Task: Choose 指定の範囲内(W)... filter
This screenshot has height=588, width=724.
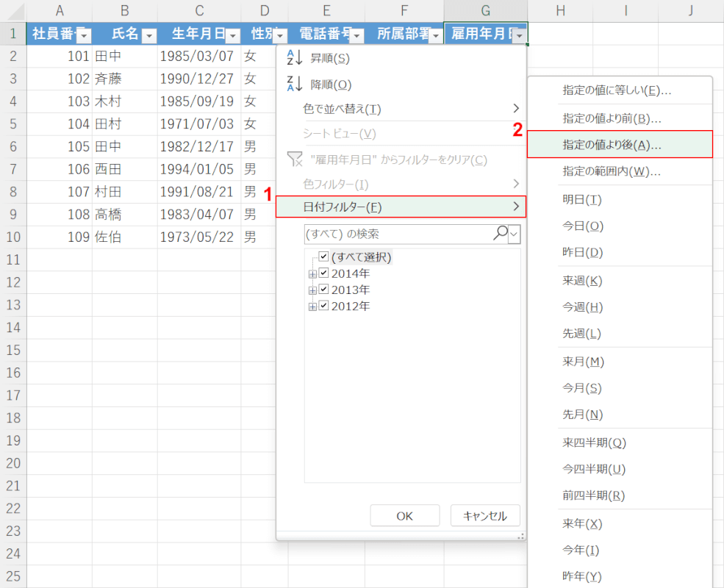Action: tap(620, 171)
